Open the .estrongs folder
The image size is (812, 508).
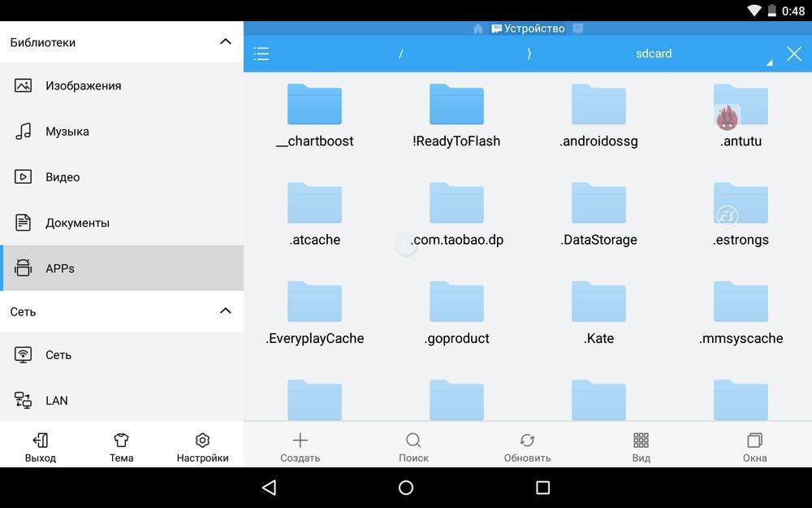click(x=741, y=215)
